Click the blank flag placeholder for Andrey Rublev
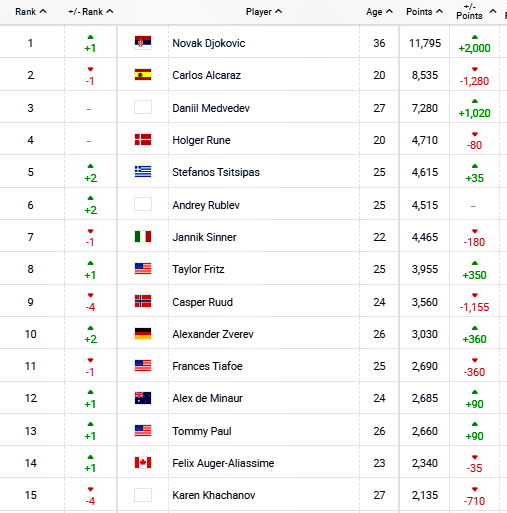 click(x=143, y=204)
